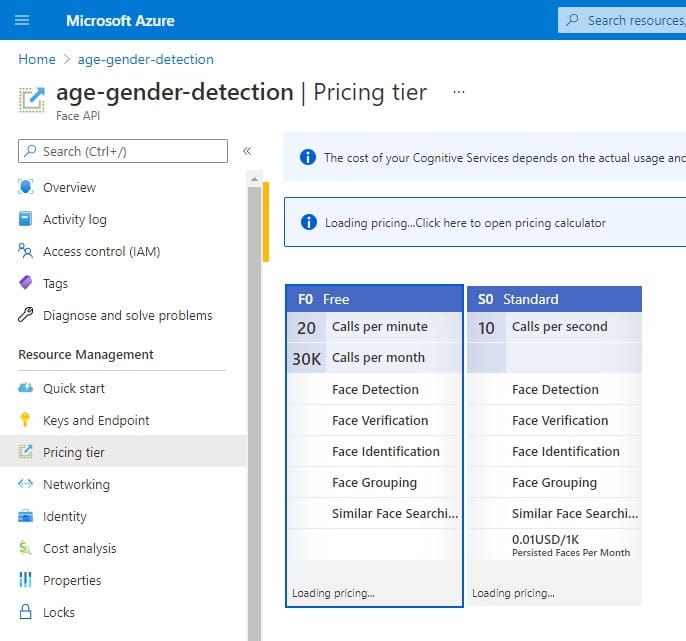
Task: Click Face Detection in Standard tier
Action: 555,389
